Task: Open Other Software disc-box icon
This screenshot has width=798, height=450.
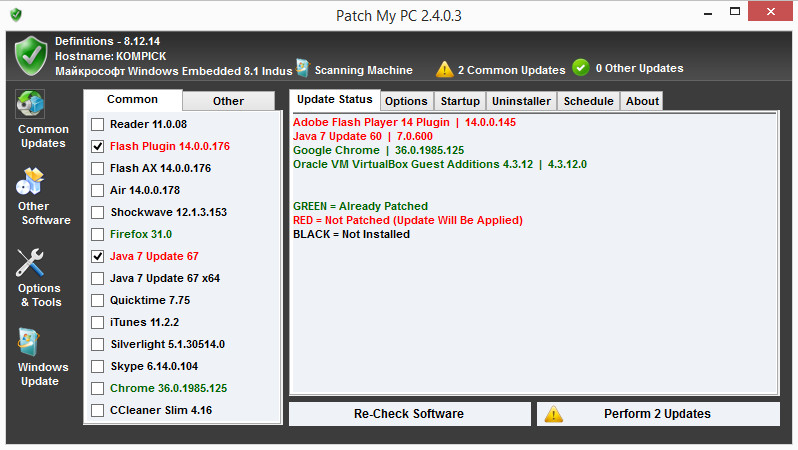Action: tap(30, 182)
